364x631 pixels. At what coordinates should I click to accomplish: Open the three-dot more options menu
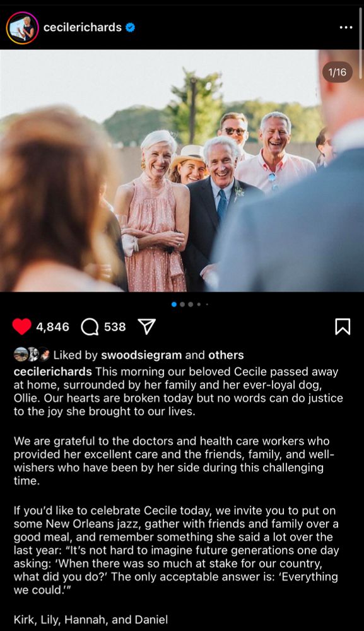(x=346, y=27)
